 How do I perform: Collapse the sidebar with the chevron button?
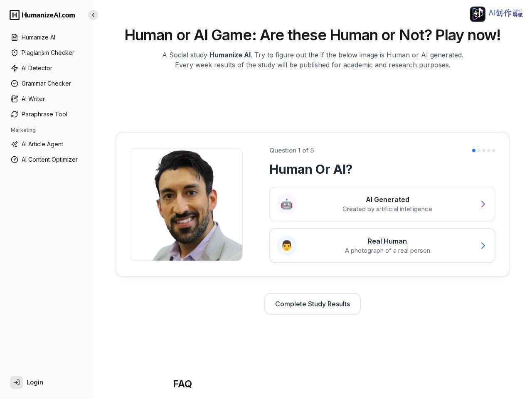click(93, 15)
